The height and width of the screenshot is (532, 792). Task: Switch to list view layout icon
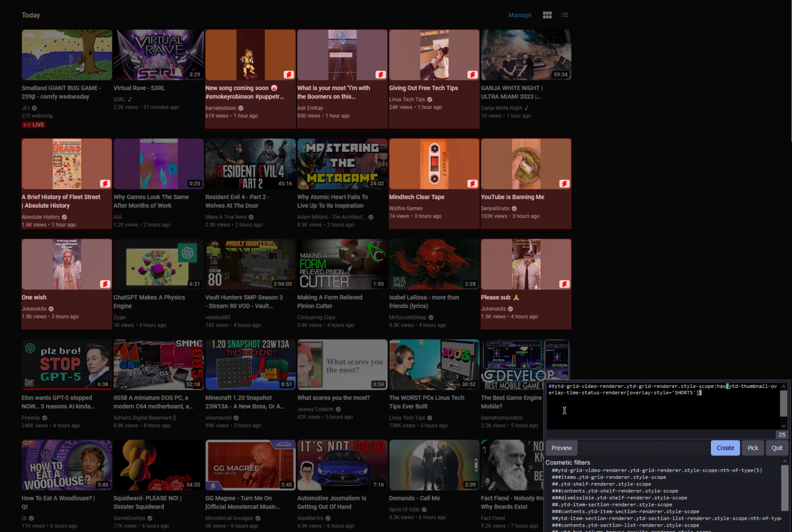[x=564, y=15]
